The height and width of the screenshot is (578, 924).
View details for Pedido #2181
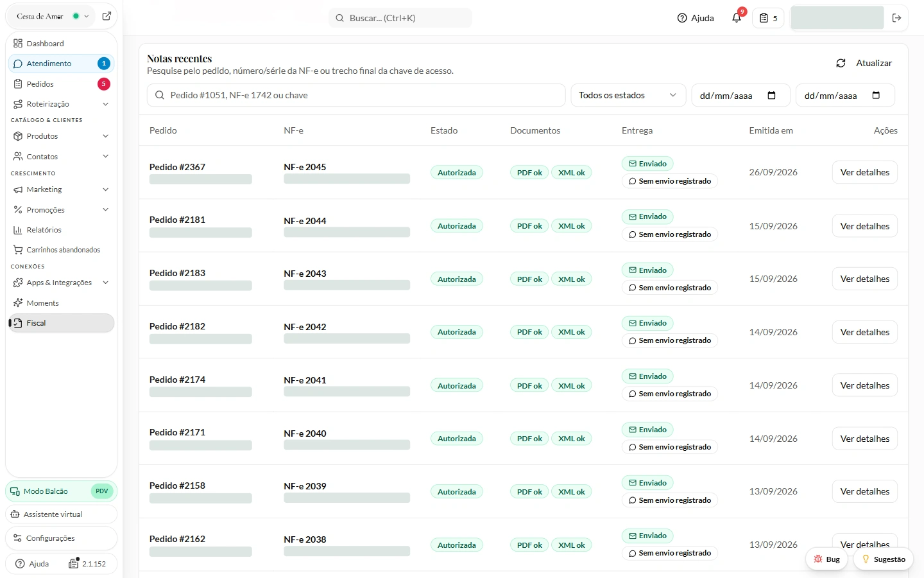[x=864, y=226]
